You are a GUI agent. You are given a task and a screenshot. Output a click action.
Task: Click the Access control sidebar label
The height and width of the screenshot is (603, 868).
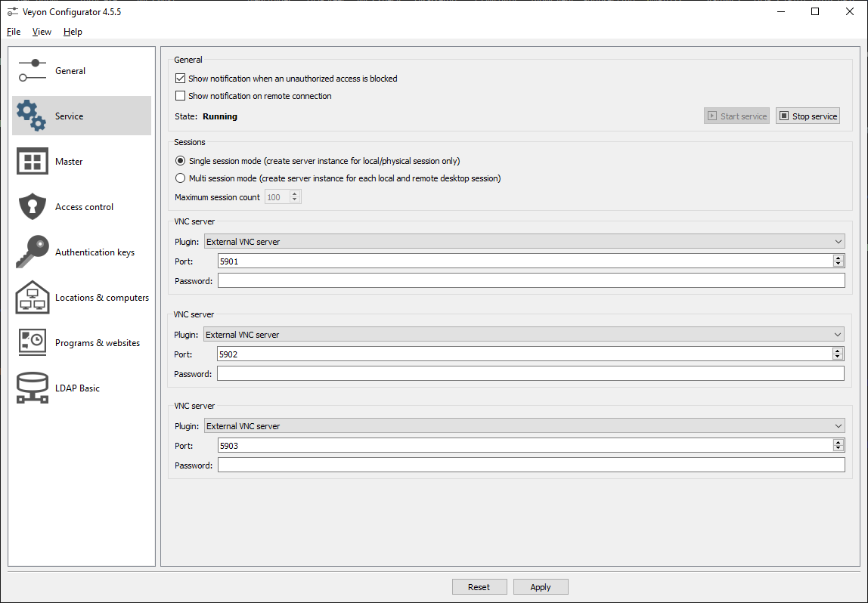pyautogui.click(x=84, y=207)
